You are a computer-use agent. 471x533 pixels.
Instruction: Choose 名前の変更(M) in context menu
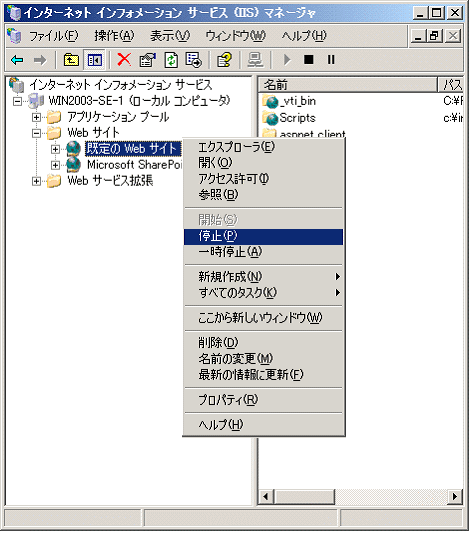(264, 359)
